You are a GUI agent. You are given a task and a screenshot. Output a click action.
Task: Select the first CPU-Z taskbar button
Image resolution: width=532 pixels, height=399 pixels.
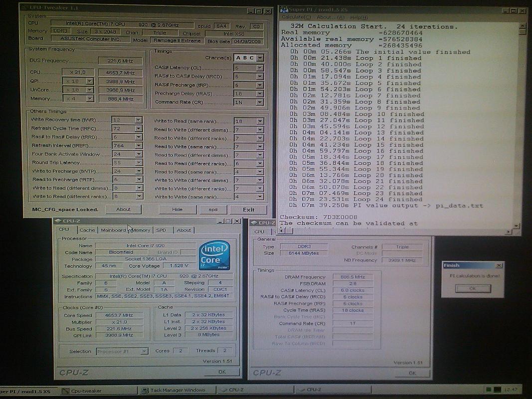click(255, 390)
